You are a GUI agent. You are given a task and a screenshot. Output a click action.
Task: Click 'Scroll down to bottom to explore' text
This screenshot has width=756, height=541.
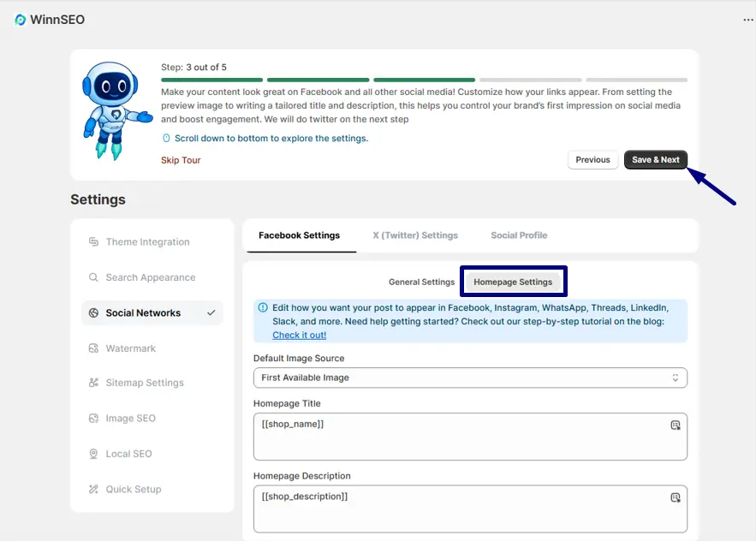271,139
